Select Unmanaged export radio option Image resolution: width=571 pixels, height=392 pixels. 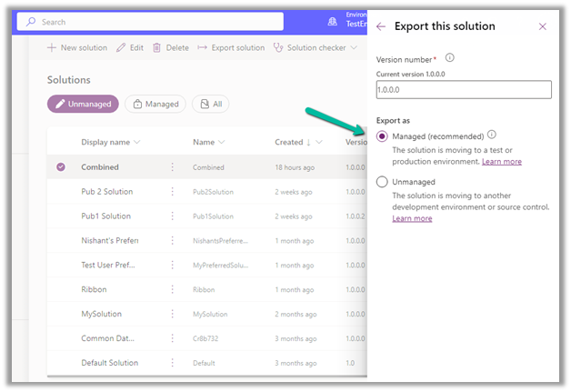(382, 182)
